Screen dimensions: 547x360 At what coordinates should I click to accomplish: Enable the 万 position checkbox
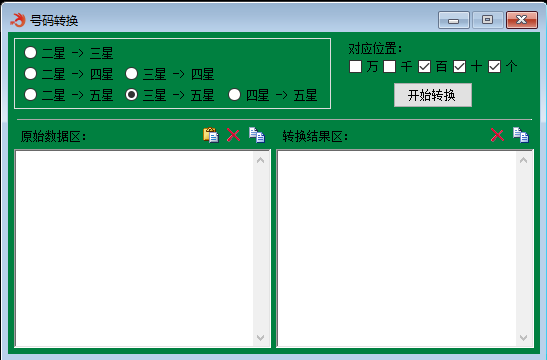pyautogui.click(x=355, y=66)
